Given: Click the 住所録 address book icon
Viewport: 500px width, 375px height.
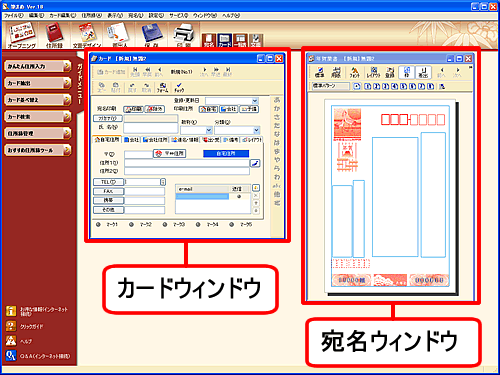Looking at the screenshot, I should [54, 35].
